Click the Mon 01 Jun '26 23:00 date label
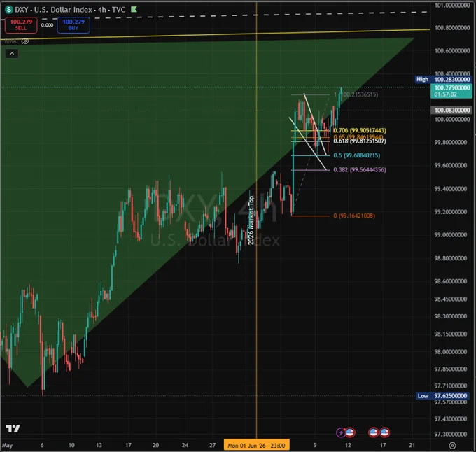 (256, 445)
